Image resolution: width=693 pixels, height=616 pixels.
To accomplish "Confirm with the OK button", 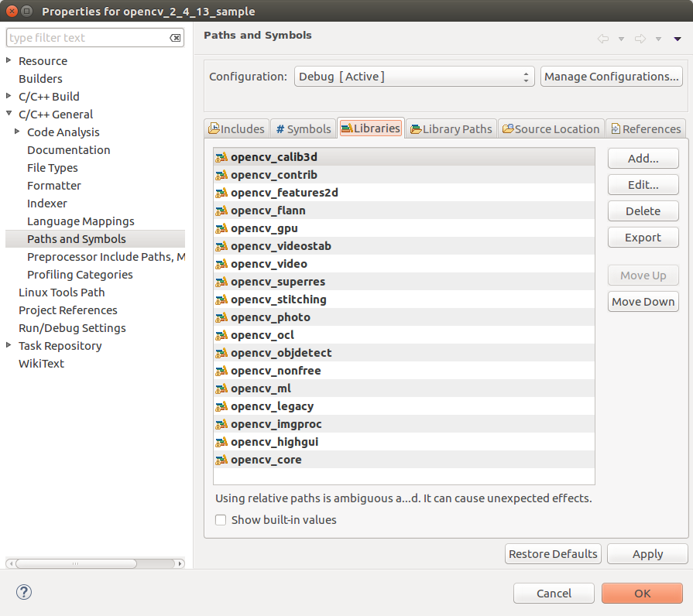I will (642, 593).
